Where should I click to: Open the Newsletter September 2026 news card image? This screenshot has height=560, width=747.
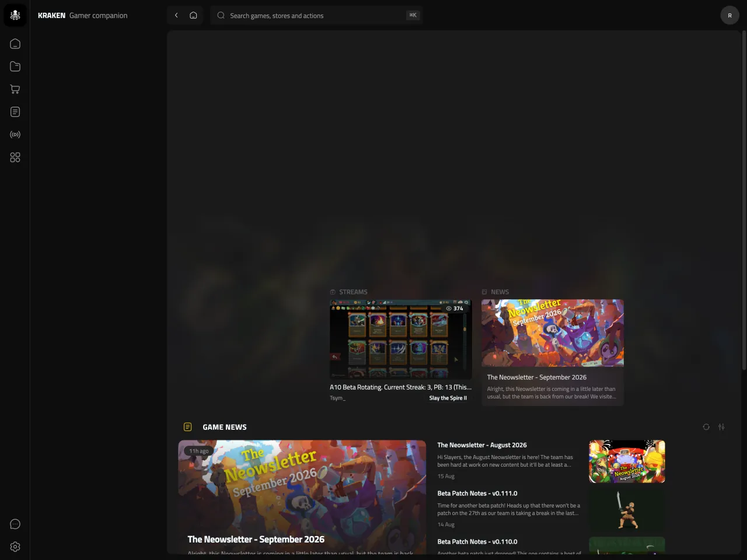(553, 333)
